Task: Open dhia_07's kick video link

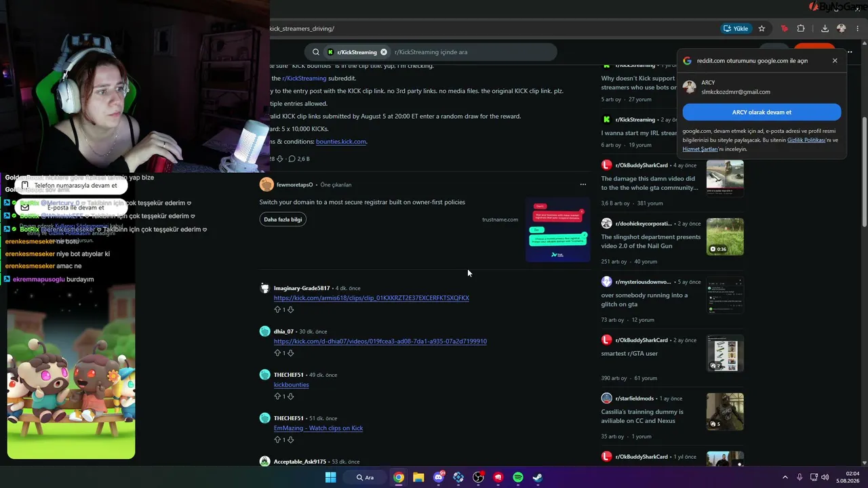Action: point(380,342)
